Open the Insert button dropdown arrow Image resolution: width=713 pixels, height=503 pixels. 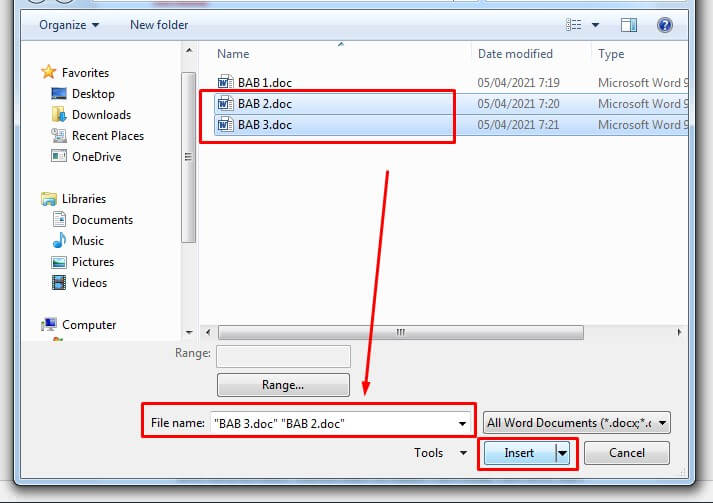coord(562,453)
